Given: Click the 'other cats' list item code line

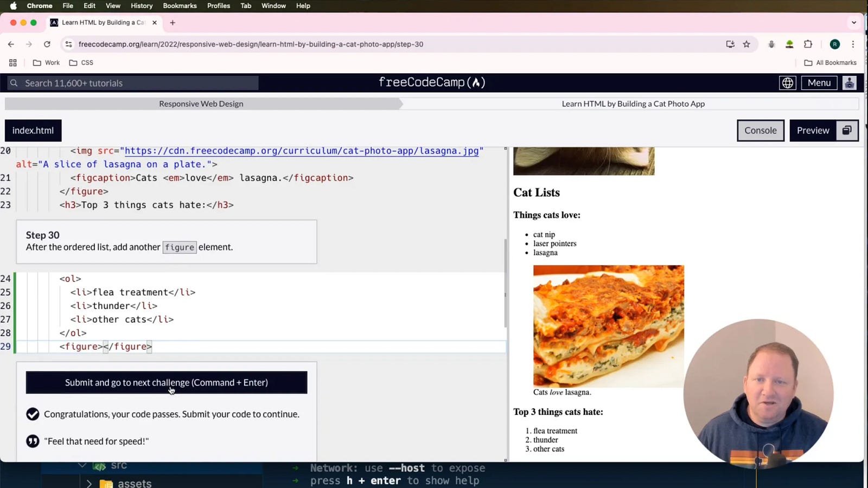Looking at the screenshot, I should [x=122, y=319].
